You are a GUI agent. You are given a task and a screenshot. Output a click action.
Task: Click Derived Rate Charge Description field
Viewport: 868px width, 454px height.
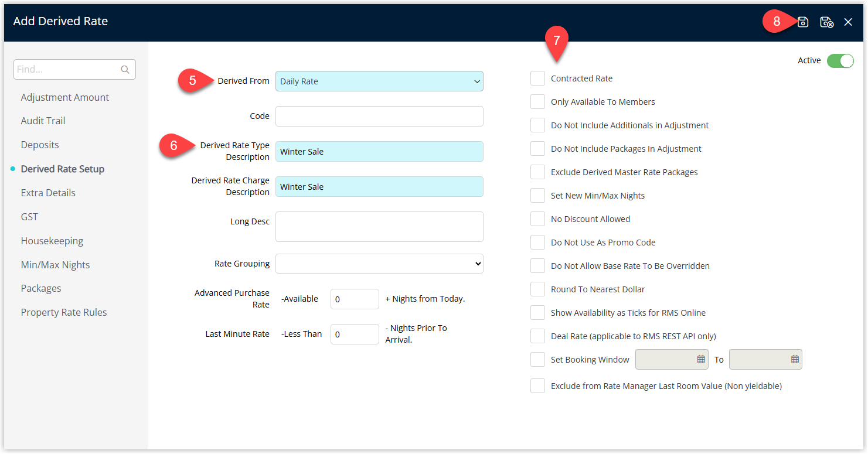coord(379,186)
